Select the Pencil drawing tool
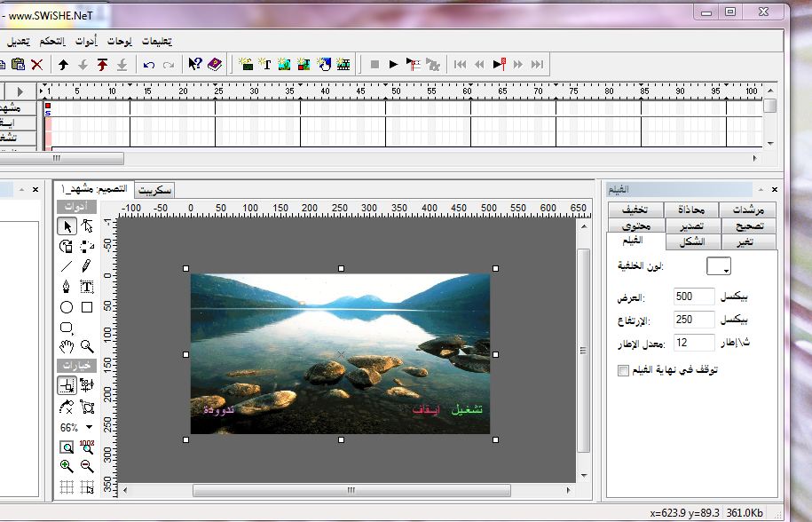Image resolution: width=812 pixels, height=522 pixels. tap(87, 265)
